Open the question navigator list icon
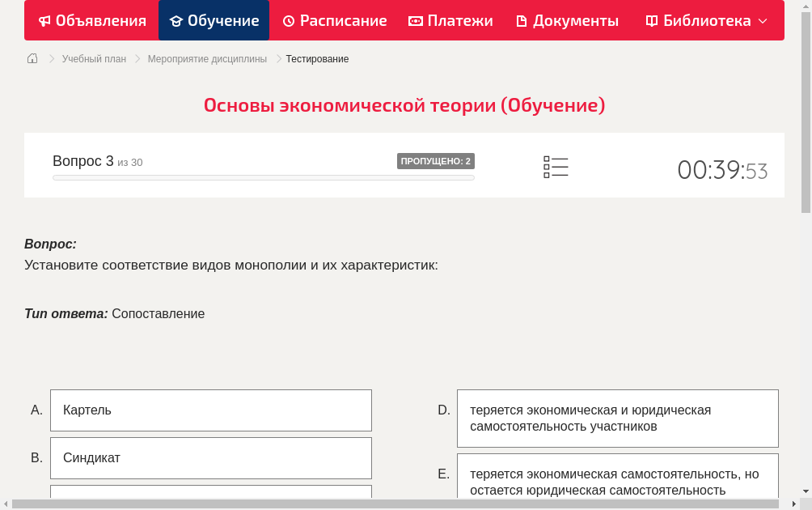 coord(556,166)
